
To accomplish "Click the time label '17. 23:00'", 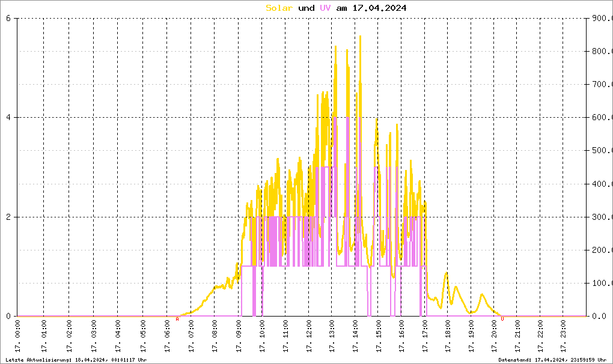I will coord(563,336).
